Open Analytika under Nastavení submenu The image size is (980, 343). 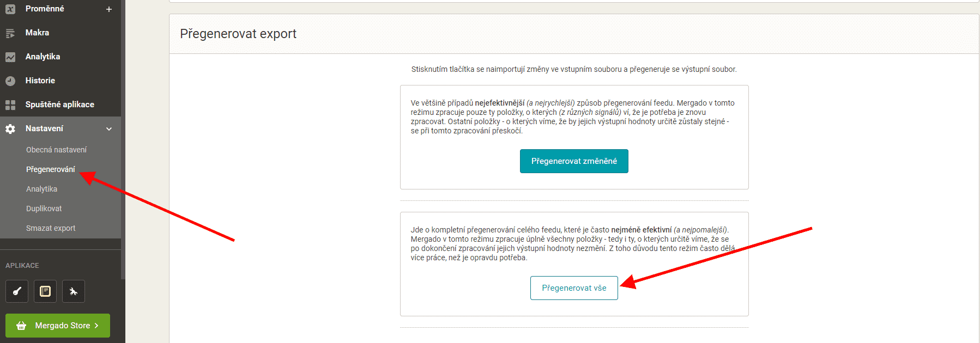41,189
